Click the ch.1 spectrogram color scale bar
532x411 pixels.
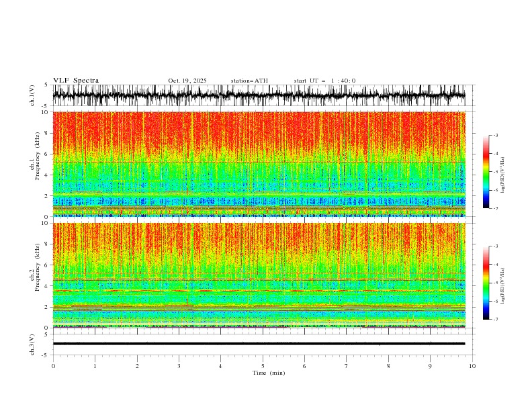coord(486,172)
